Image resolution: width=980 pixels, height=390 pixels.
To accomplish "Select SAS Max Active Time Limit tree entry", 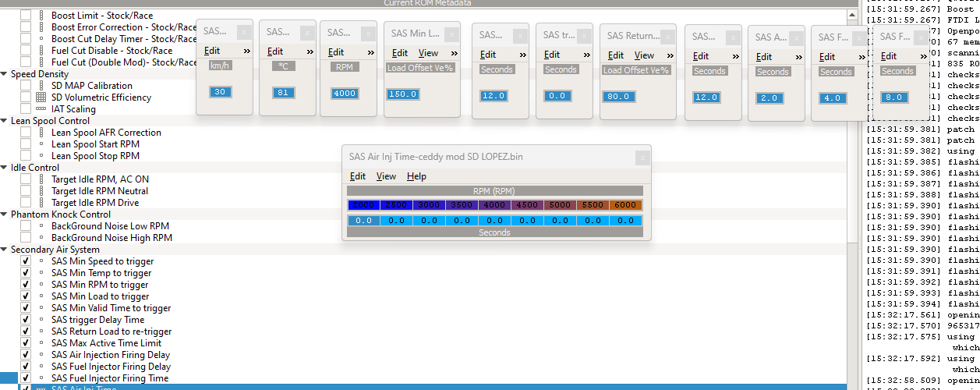I will click(x=106, y=343).
